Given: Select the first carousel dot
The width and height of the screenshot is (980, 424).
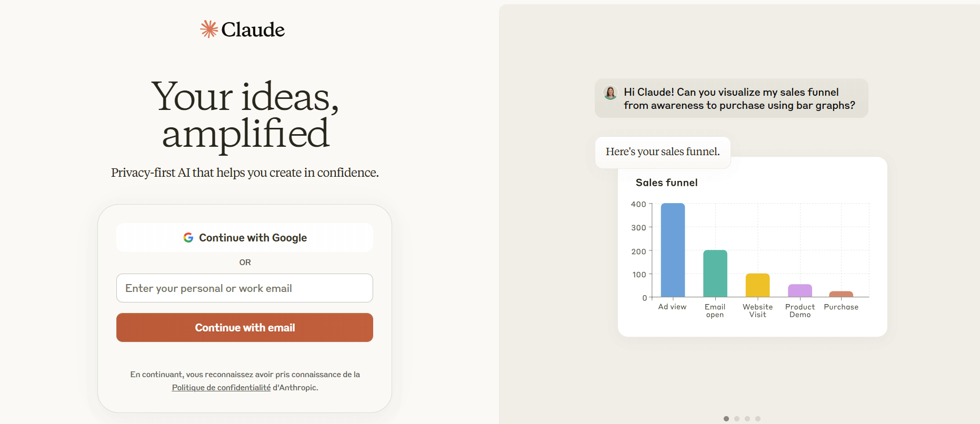Looking at the screenshot, I should pos(726,419).
